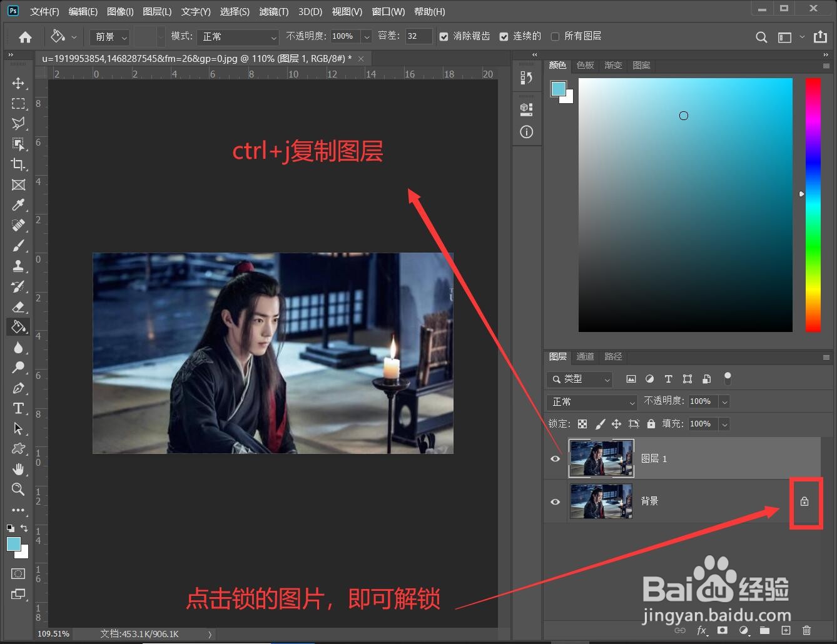Select the Healing Brush tool
This screenshot has width=837, height=644.
[18, 225]
